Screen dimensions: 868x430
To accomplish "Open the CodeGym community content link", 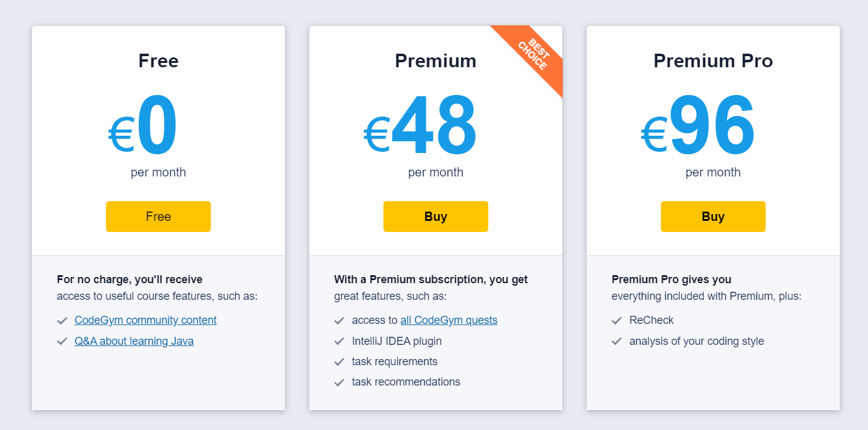I will point(145,320).
